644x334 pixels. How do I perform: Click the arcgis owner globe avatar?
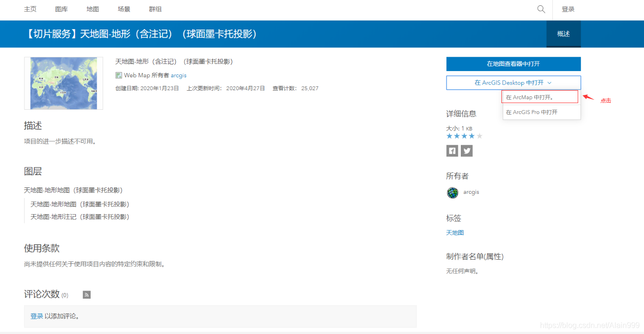pyautogui.click(x=452, y=193)
